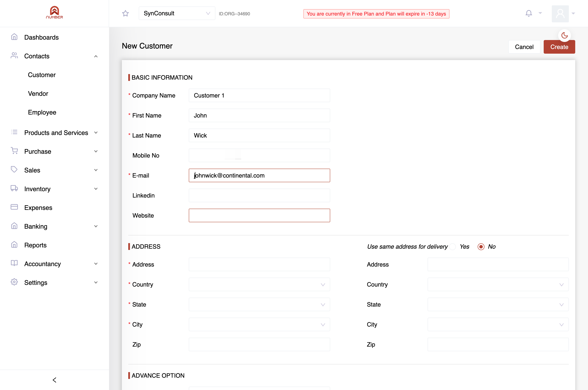Expand the Banking menu chevron
Viewport: 588px width, 390px height.
(x=96, y=226)
